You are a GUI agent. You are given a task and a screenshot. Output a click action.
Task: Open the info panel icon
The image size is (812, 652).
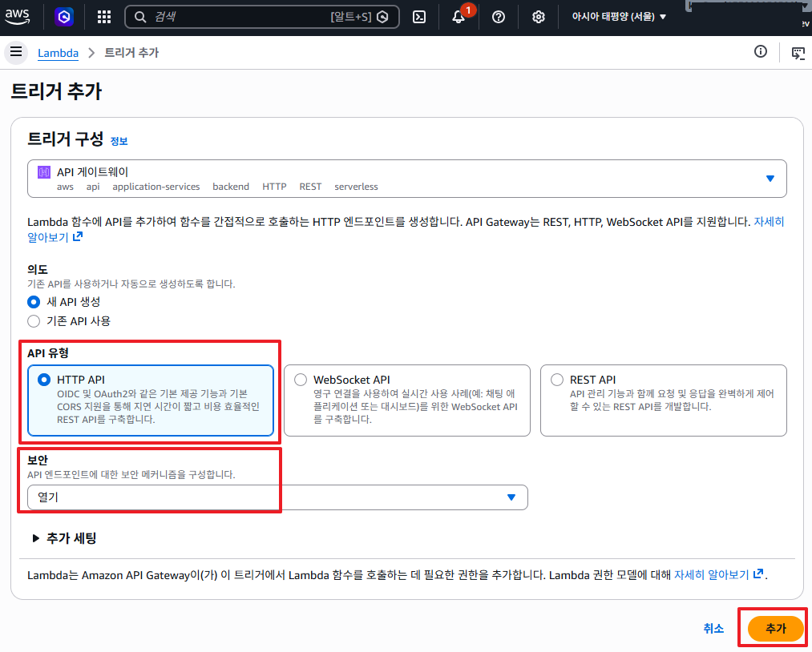coord(760,51)
